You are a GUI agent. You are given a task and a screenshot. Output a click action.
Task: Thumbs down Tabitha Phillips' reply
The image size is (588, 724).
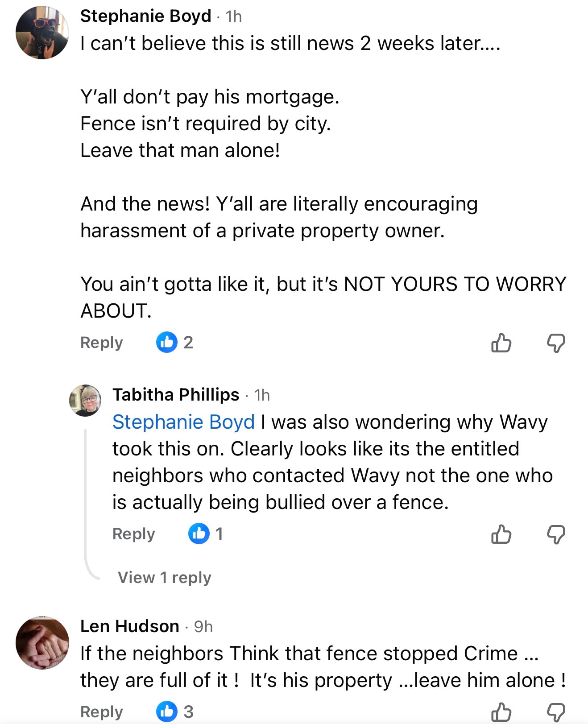pyautogui.click(x=556, y=534)
